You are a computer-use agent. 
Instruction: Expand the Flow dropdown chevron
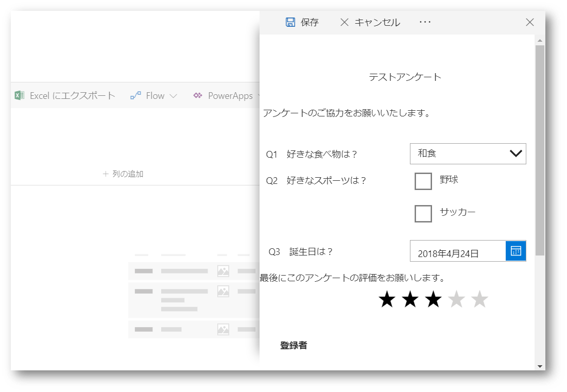point(173,96)
